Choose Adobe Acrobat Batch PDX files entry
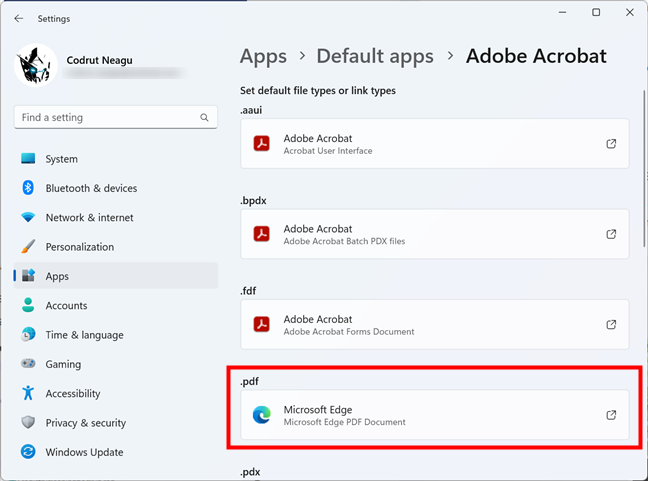 tap(435, 234)
